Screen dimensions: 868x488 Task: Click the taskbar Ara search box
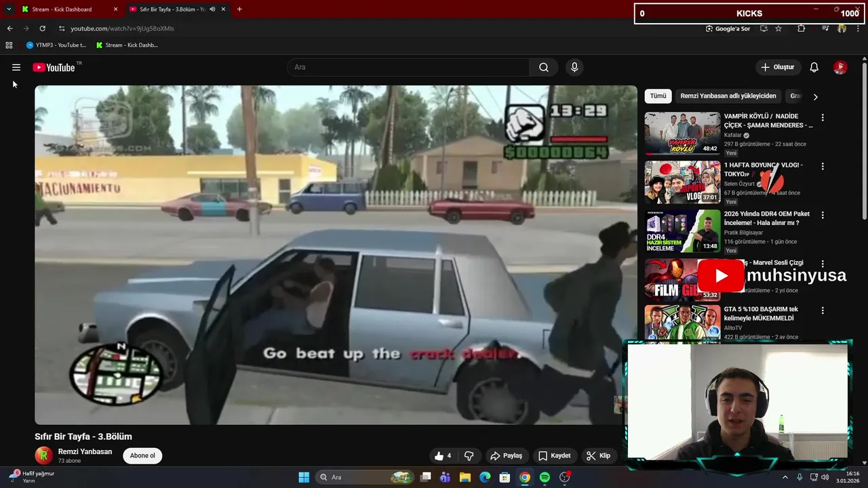365,477
